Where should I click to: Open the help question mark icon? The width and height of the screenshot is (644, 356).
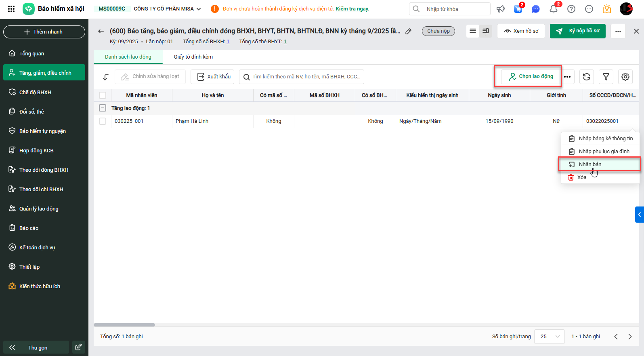click(x=571, y=9)
